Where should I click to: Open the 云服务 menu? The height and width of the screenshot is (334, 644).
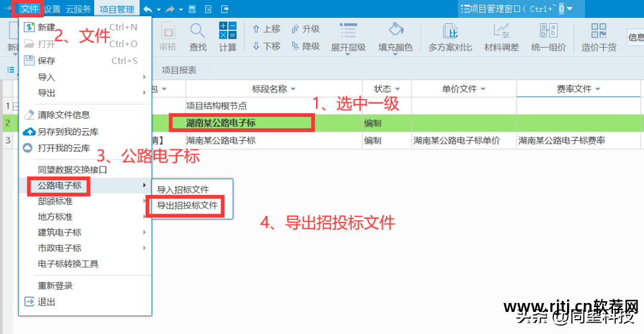(x=78, y=9)
